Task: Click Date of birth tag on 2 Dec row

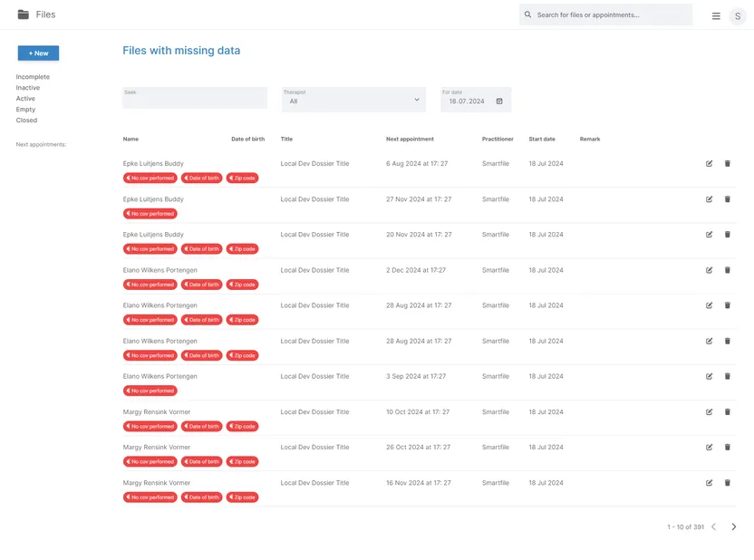Action: [x=202, y=285]
